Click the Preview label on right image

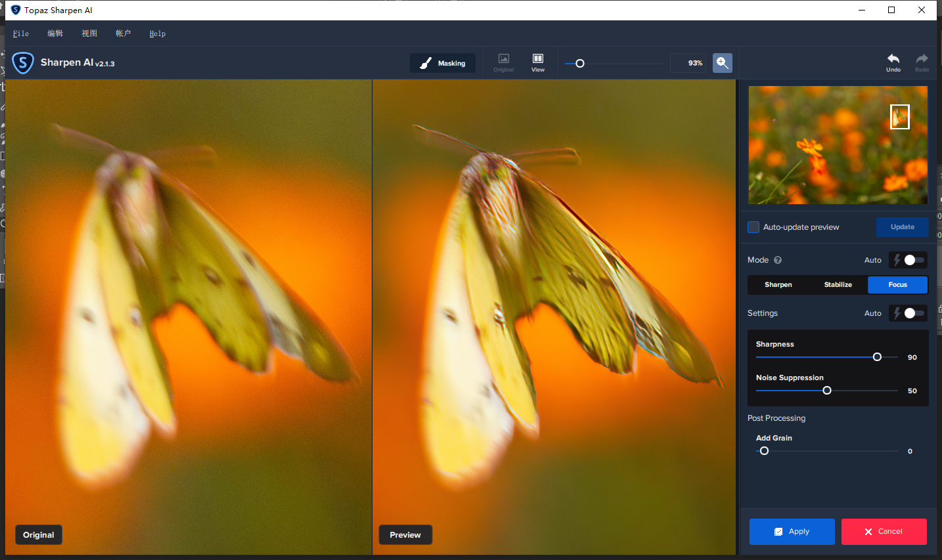point(405,535)
